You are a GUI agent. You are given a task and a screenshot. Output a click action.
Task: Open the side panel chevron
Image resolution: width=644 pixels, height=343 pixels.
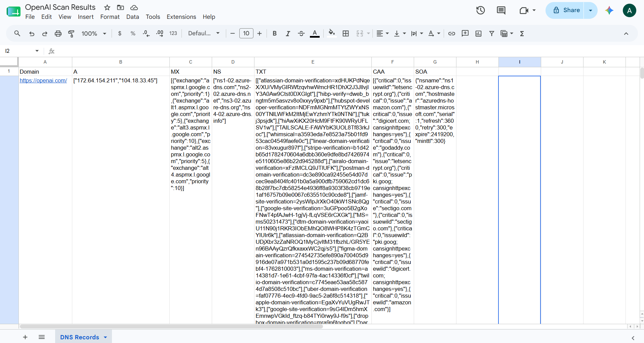coord(633,338)
